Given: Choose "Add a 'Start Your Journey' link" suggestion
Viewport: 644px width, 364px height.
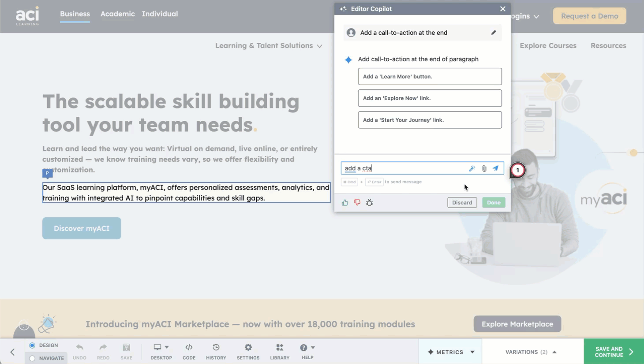Looking at the screenshot, I should 430,120.
